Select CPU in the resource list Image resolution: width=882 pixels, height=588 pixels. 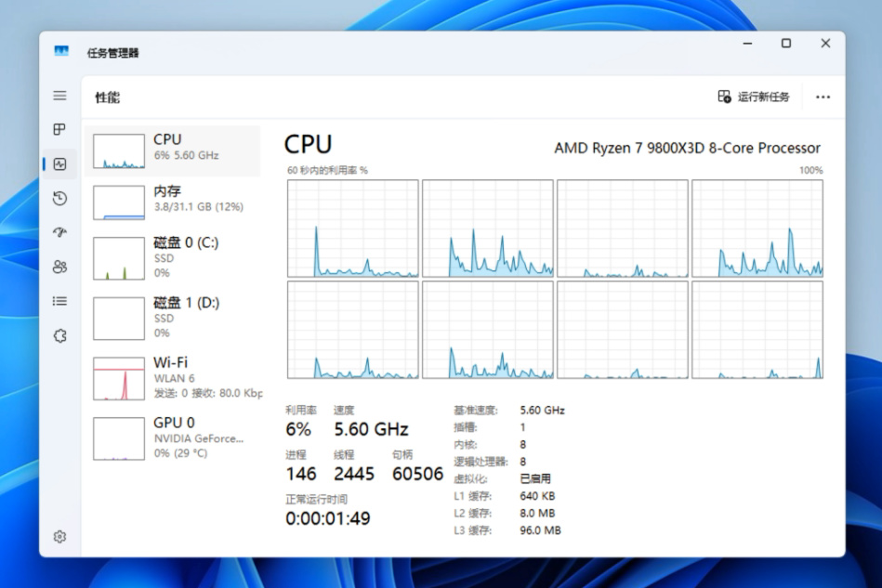coord(172,150)
